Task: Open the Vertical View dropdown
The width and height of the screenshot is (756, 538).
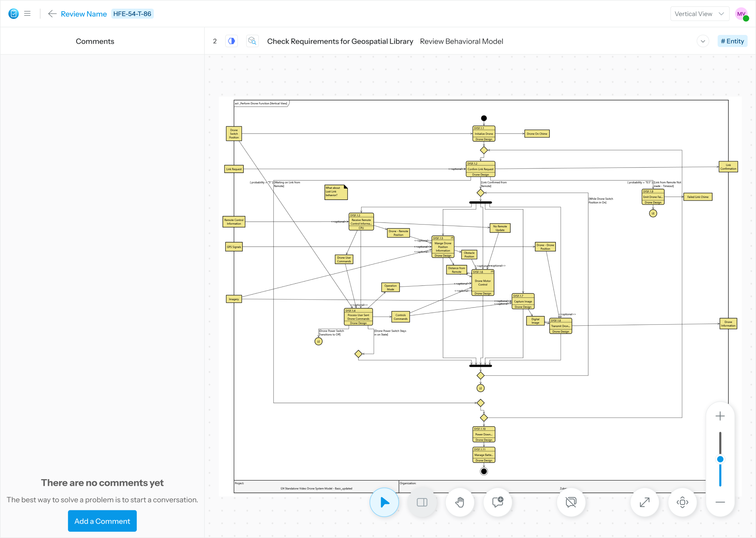Action: coord(699,14)
